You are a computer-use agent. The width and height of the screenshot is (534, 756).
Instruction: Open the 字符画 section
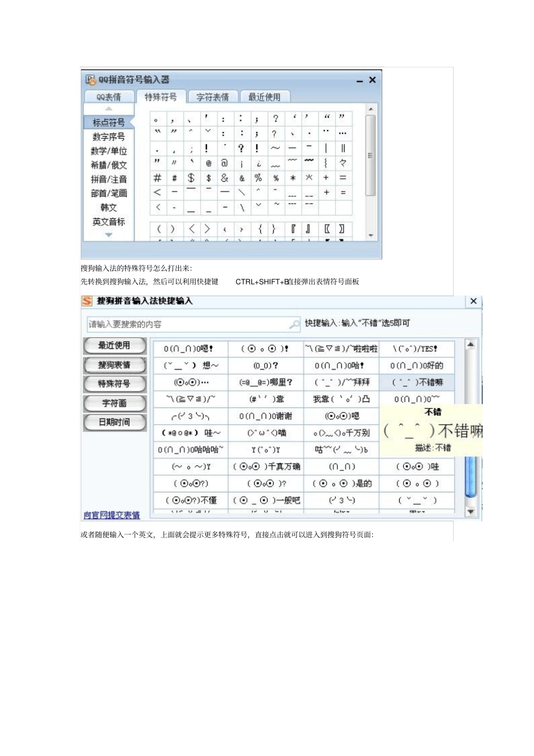(x=115, y=403)
